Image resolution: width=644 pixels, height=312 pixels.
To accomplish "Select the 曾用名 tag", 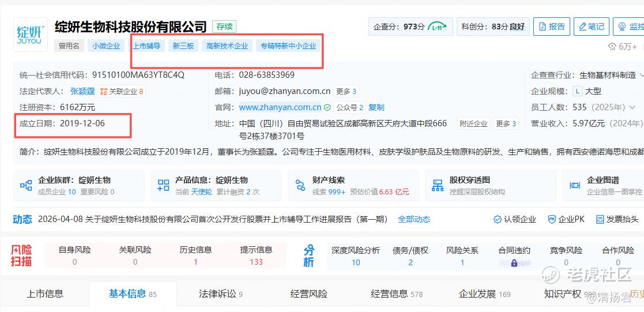I will pyautogui.click(x=69, y=46).
